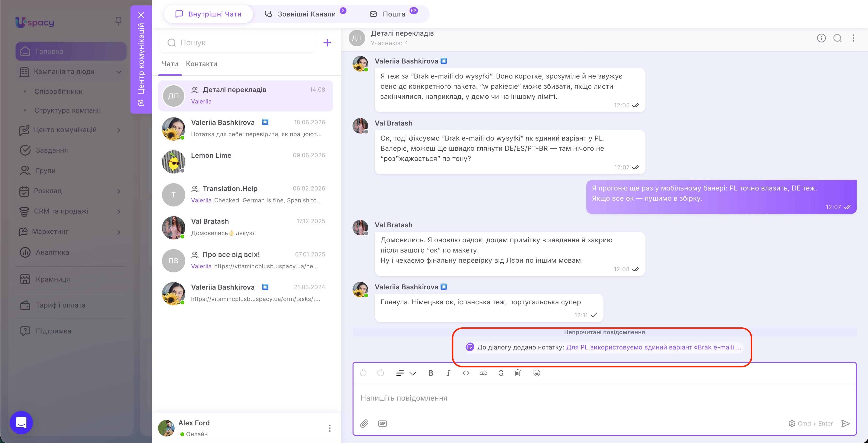The width and height of the screenshot is (868, 443).
Task: Open the added note link about PL variant
Action: point(653,347)
